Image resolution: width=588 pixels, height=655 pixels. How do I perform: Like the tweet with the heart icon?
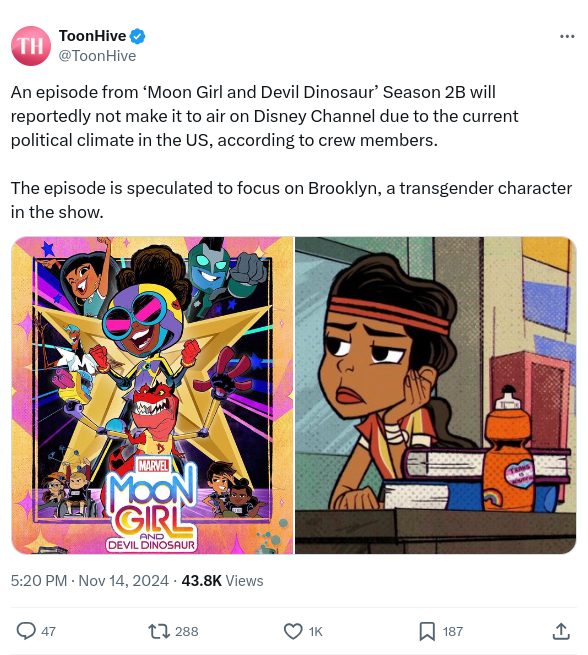coord(293,631)
